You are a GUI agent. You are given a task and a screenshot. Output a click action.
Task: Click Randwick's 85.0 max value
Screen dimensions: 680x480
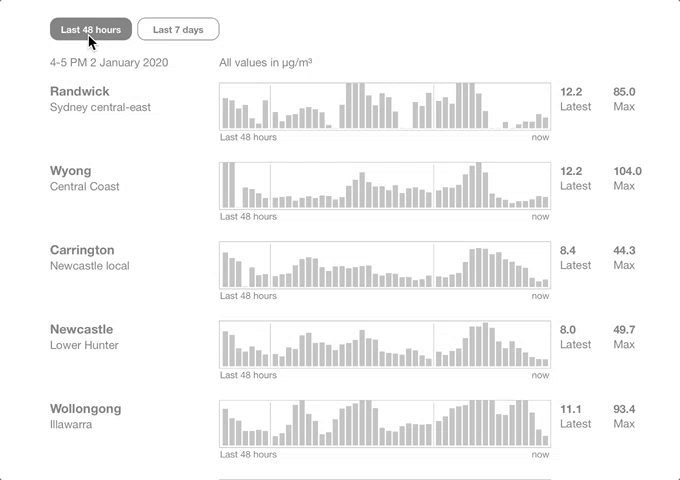tap(624, 92)
